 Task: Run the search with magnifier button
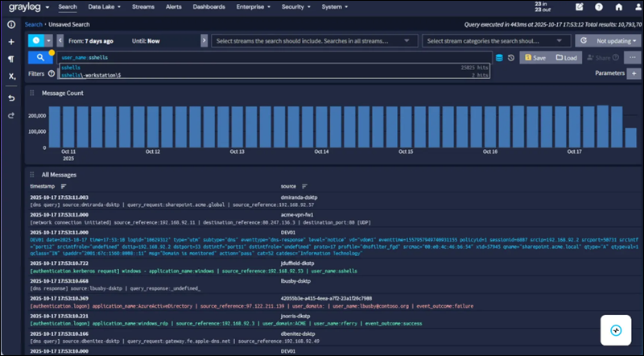coord(40,57)
